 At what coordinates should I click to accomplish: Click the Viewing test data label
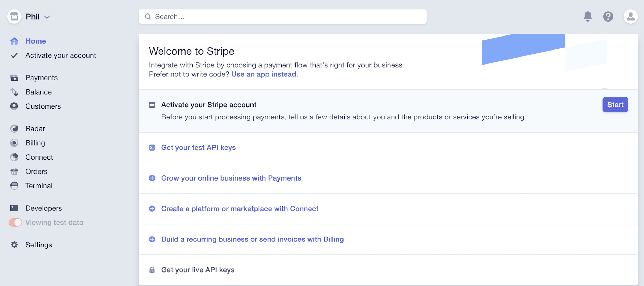[54, 222]
